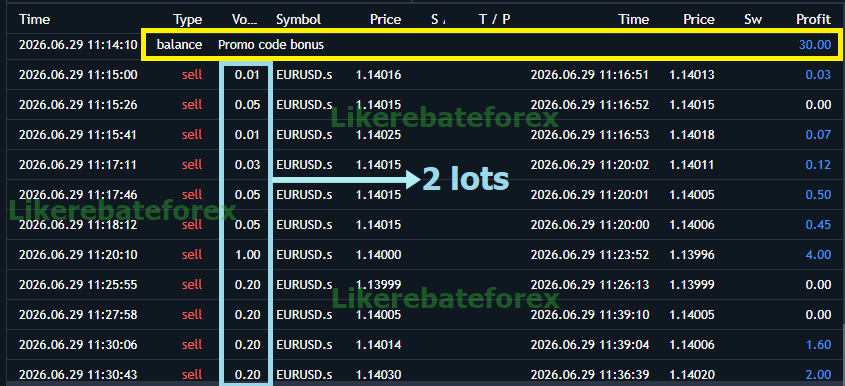This screenshot has width=845, height=386.
Task: Select the open time 2026.06.29 11:27:58
Action: [78, 315]
